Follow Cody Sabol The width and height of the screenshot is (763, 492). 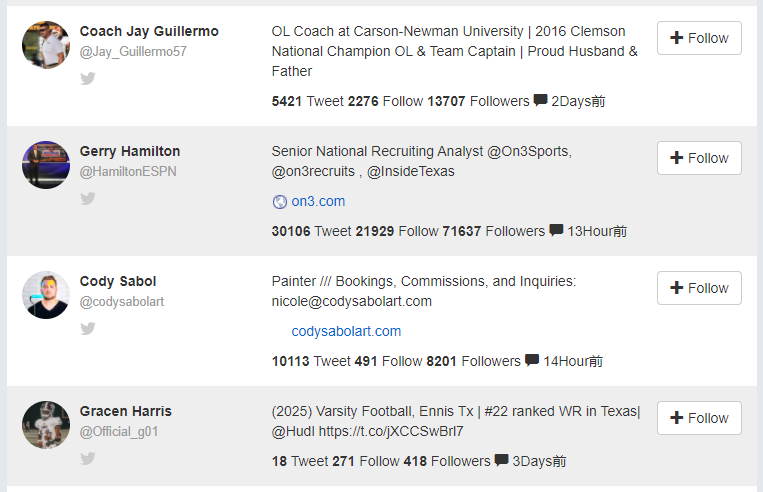coord(699,288)
